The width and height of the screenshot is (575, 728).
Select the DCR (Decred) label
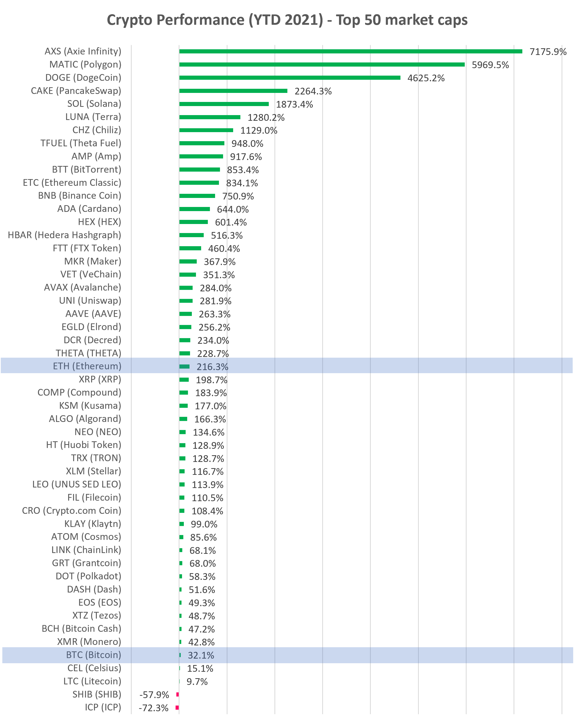click(92, 340)
